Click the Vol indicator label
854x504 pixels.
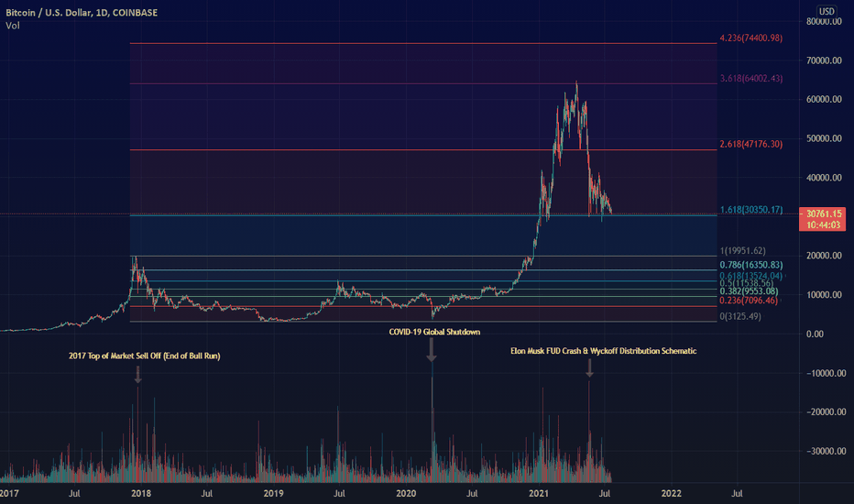13,26
